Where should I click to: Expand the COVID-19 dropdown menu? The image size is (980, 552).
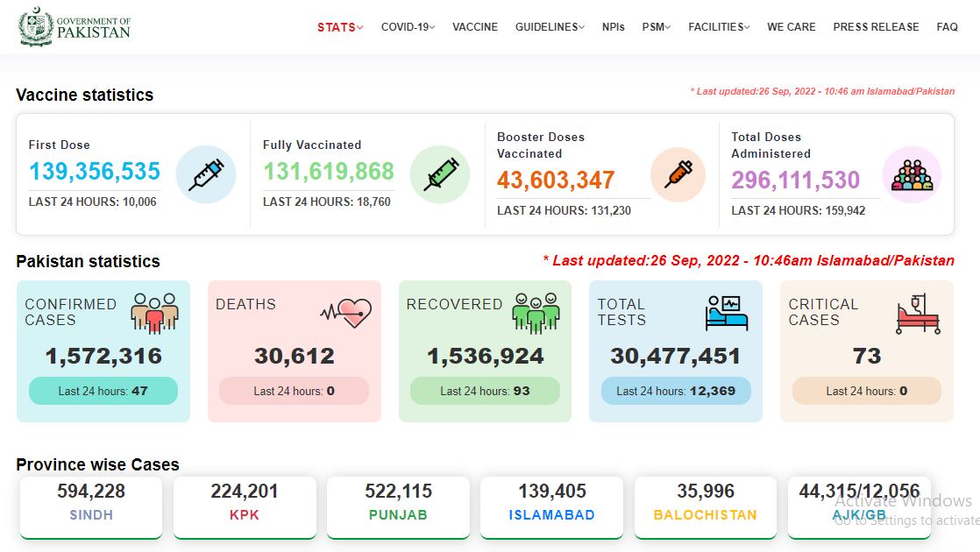tap(408, 27)
